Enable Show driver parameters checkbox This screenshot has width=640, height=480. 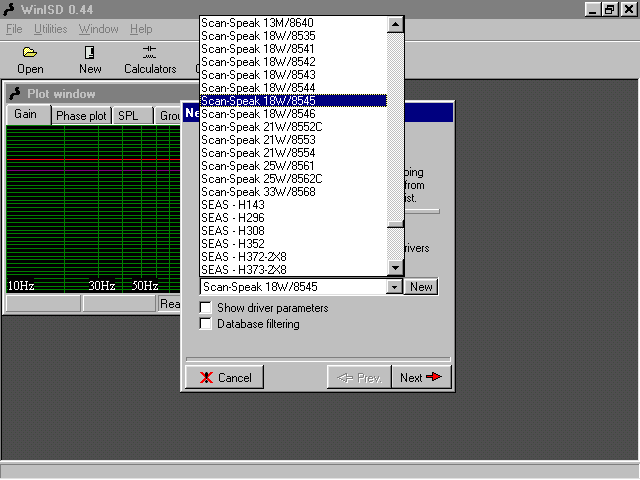coord(205,307)
